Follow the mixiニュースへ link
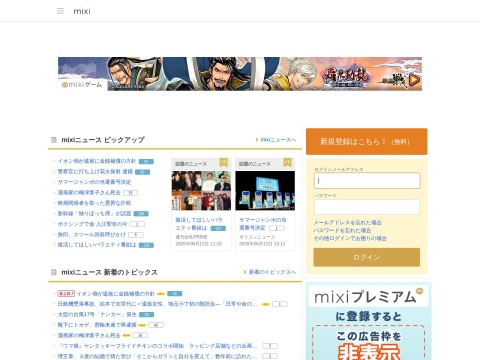This screenshot has height=360, width=480. pos(278,140)
